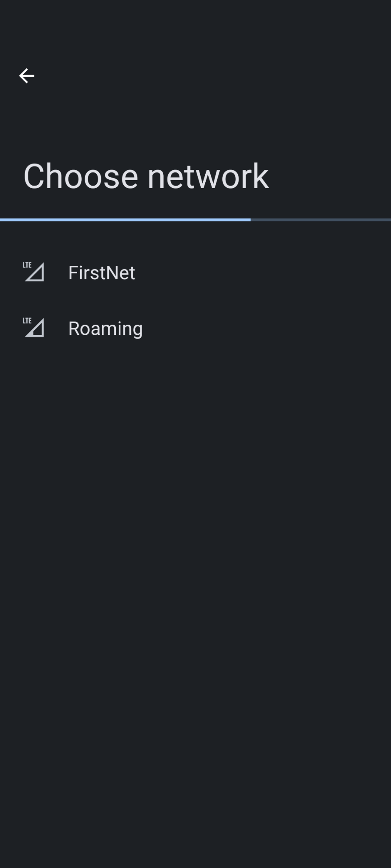This screenshot has height=868, width=391.
Task: Click the small LTE badge next to FirstNet
Action: (x=27, y=265)
